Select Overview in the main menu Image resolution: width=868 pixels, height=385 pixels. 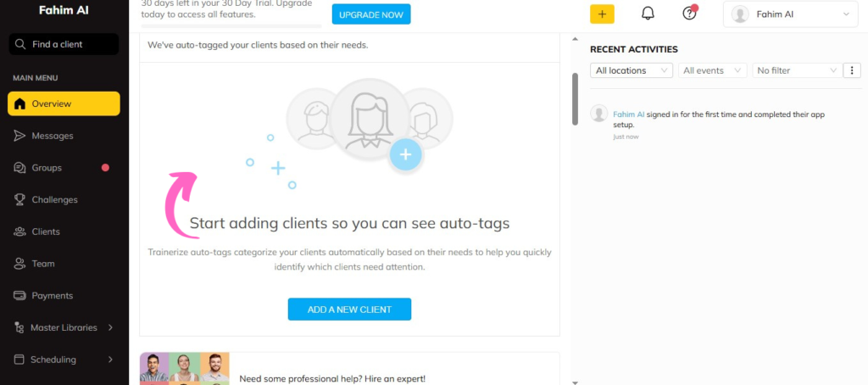(64, 103)
